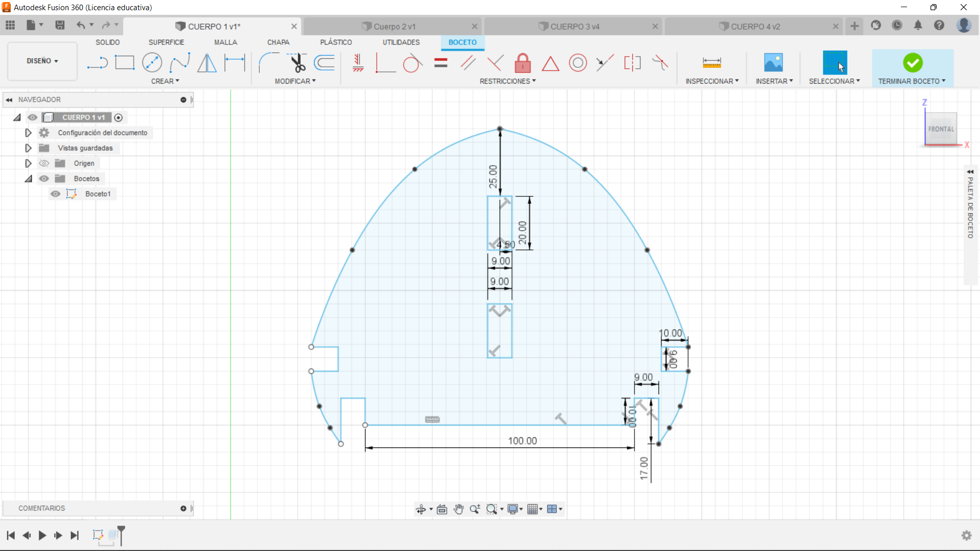Click the Insert image icon
The height and width of the screenshot is (551, 980).
pyautogui.click(x=773, y=63)
